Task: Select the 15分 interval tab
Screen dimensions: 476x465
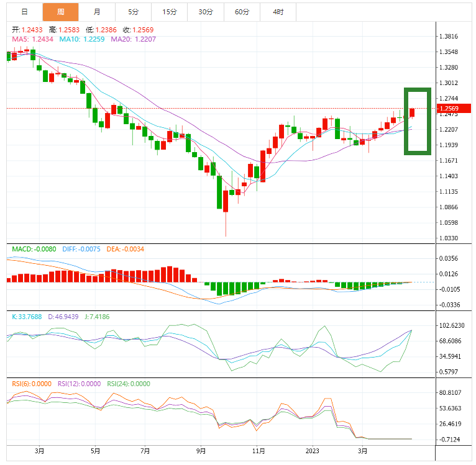Action: click(170, 12)
